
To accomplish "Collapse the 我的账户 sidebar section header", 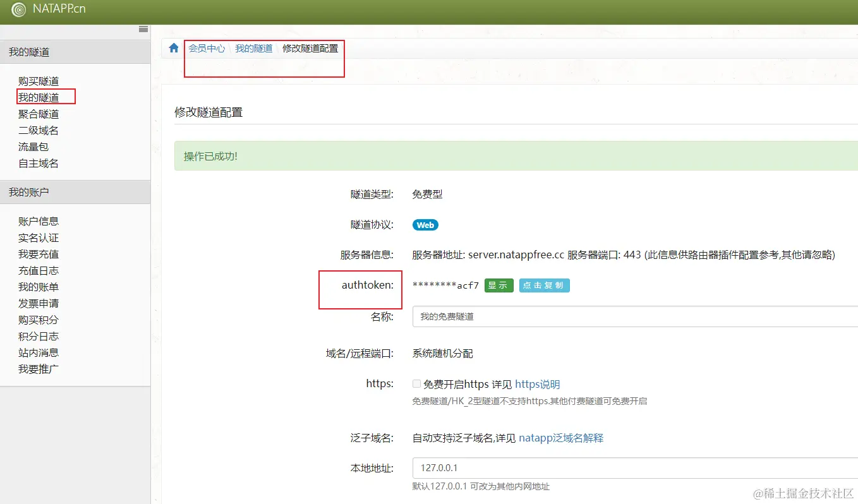I will coord(75,192).
